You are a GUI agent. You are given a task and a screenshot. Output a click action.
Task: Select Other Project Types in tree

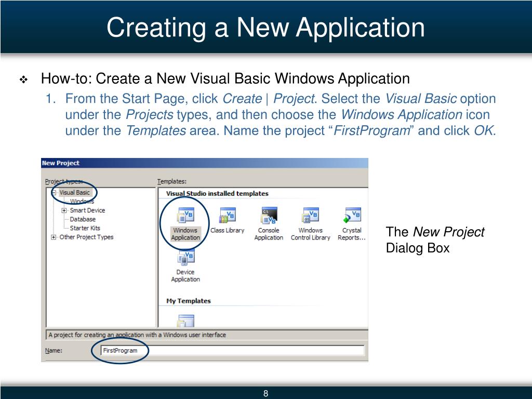tap(87, 237)
